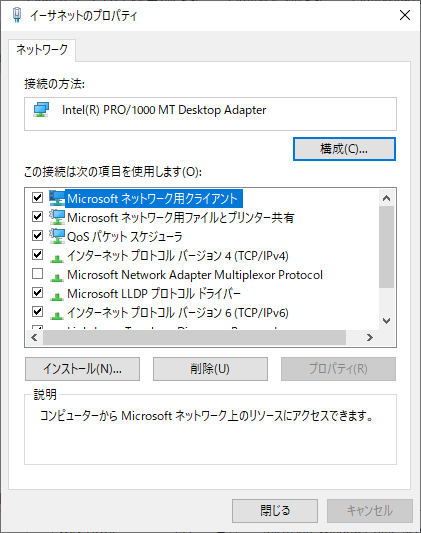Select the Microsoft LLDP プロトコル ドライバー item
Viewport: 421px width, 533px height.
[154, 293]
